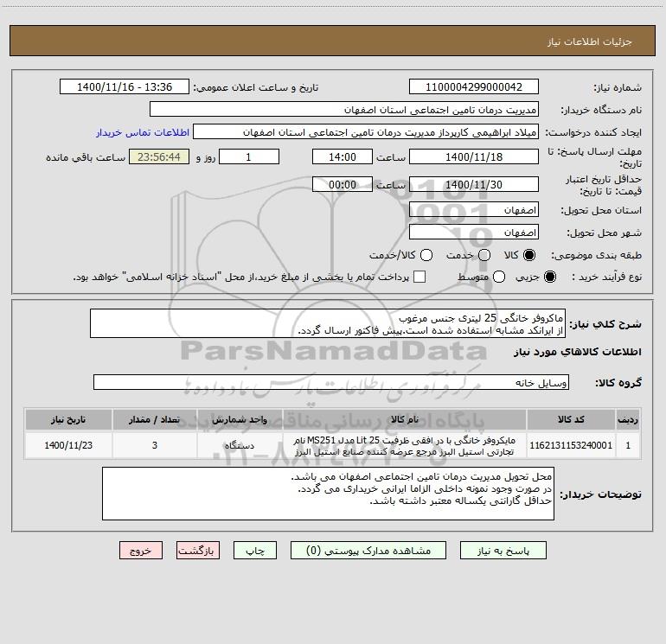Click the دستگاه unit cell
This screenshot has width=666, height=644.
point(240,445)
